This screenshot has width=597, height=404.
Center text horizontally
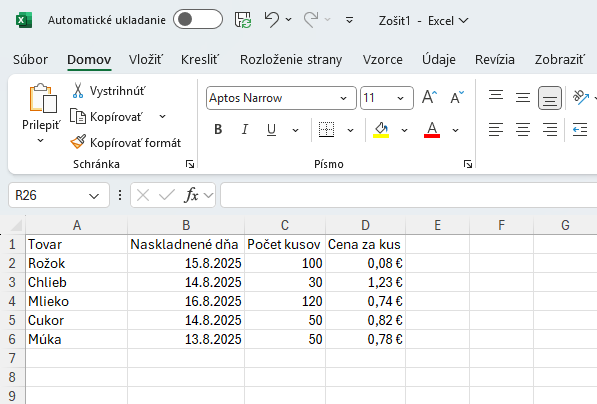coord(523,130)
